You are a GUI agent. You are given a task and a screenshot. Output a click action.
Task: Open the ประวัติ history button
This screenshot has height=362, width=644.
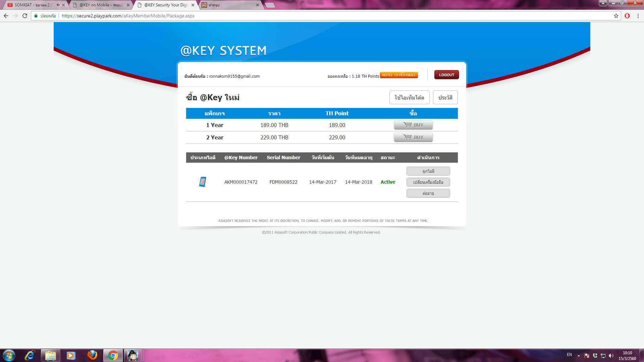tap(445, 98)
